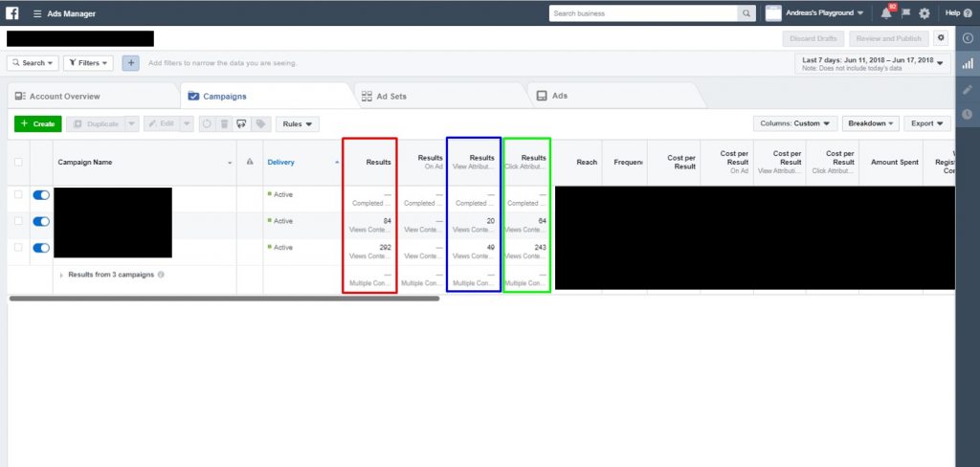The height and width of the screenshot is (467, 980).
Task: Click the Facebook logo icon
Action: (11, 13)
